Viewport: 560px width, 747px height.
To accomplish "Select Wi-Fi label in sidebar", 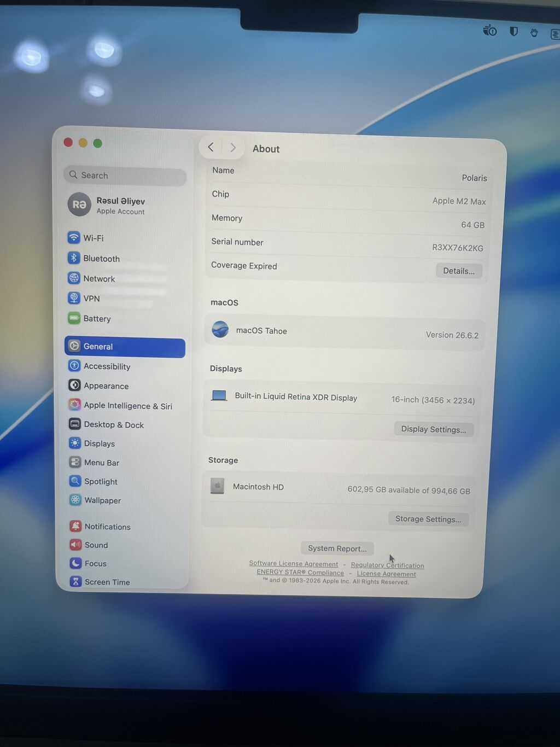I will click(x=94, y=238).
